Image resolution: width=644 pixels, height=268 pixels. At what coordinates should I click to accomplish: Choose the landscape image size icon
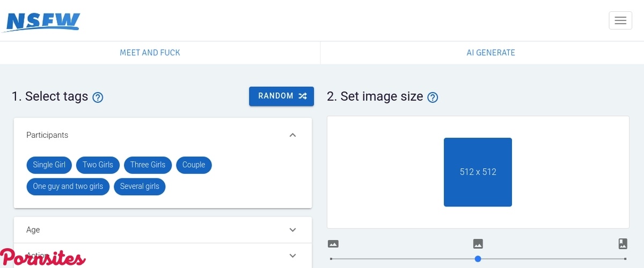click(333, 244)
